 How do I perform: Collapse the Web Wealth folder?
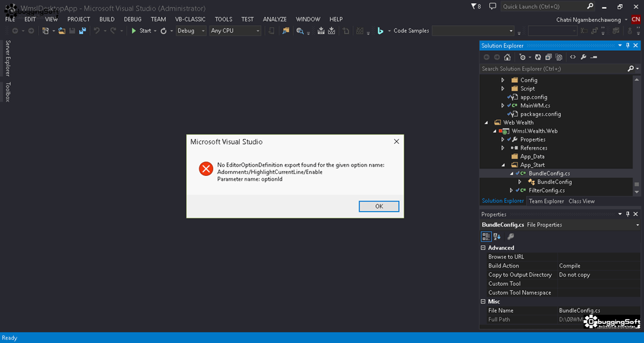486,122
